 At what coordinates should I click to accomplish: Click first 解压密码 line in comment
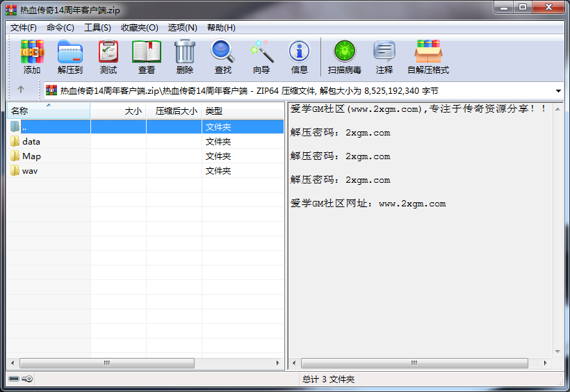click(x=340, y=132)
